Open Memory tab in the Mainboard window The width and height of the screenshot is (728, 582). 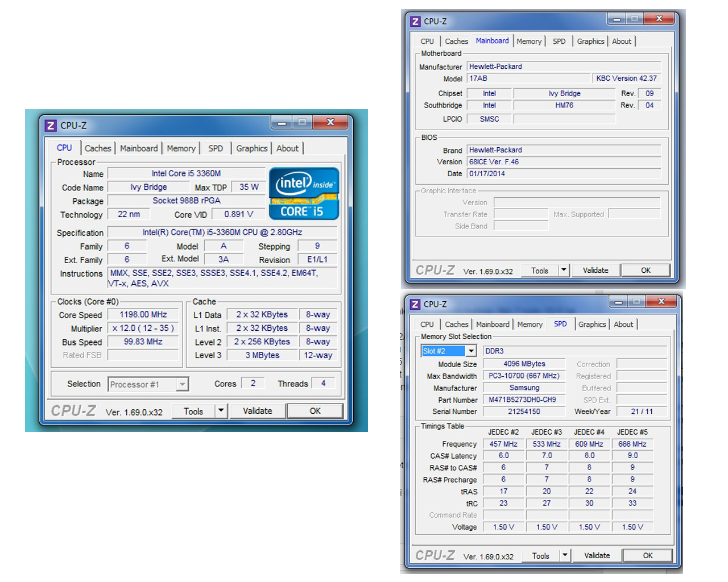pos(529,41)
